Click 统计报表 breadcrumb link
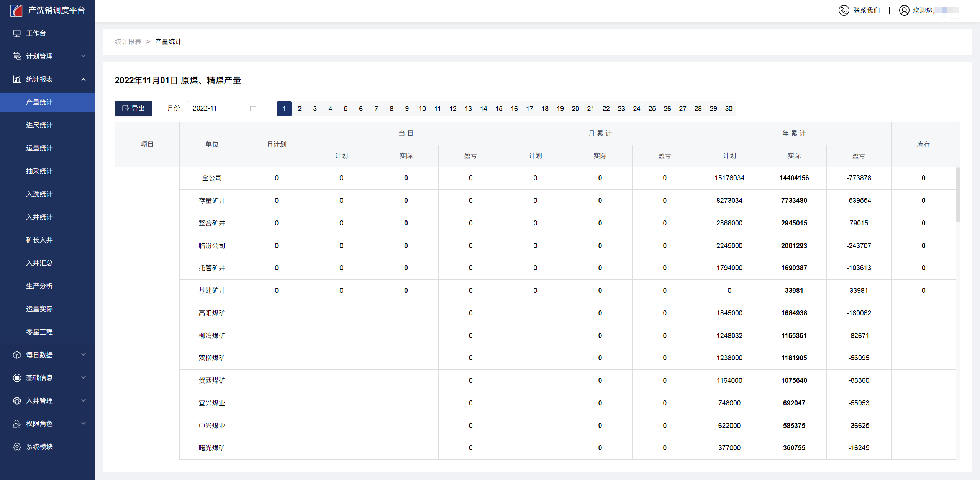Viewport: 980px width, 480px height. click(128, 42)
